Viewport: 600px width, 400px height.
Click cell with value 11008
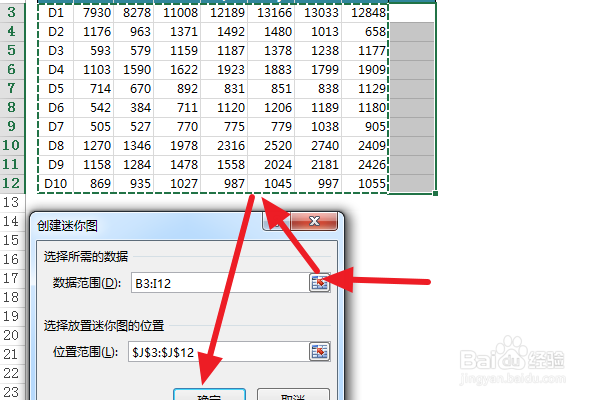[177, 13]
